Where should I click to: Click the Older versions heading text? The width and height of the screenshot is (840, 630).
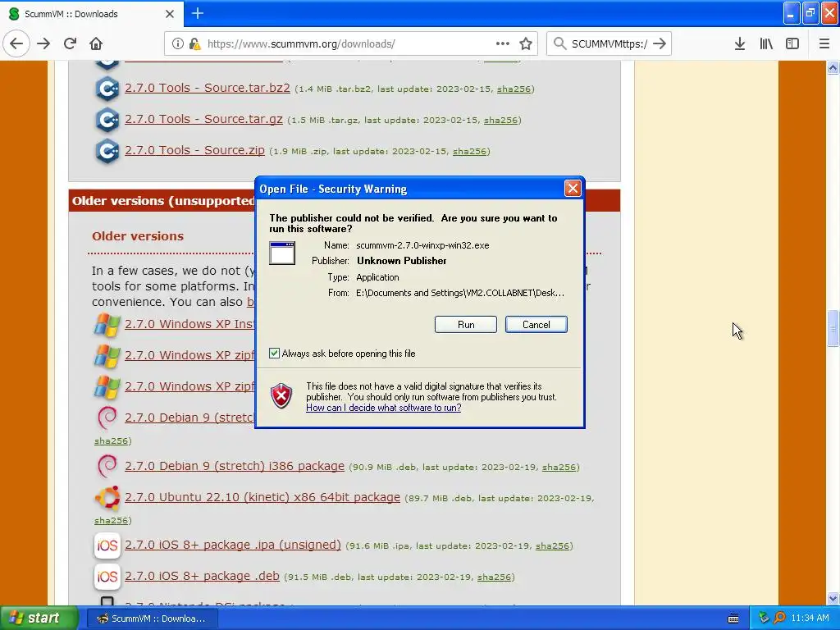pos(138,236)
